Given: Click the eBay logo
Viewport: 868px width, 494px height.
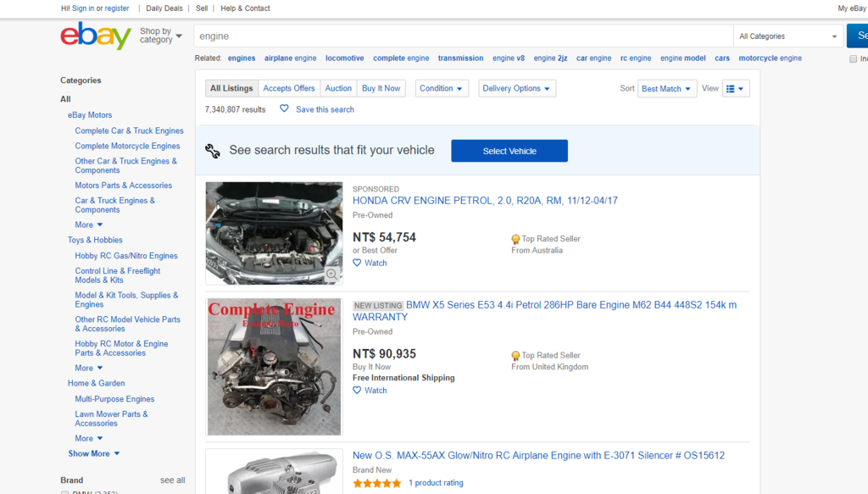Looking at the screenshot, I should point(95,36).
